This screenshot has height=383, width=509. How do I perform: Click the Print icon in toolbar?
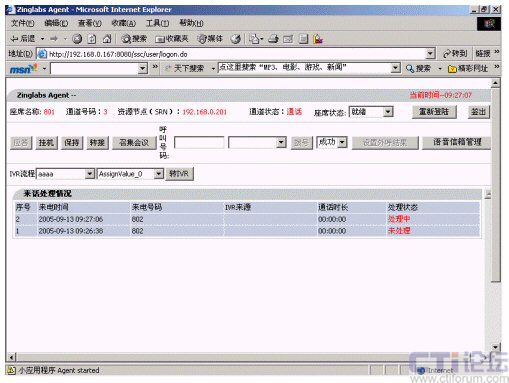click(x=273, y=39)
